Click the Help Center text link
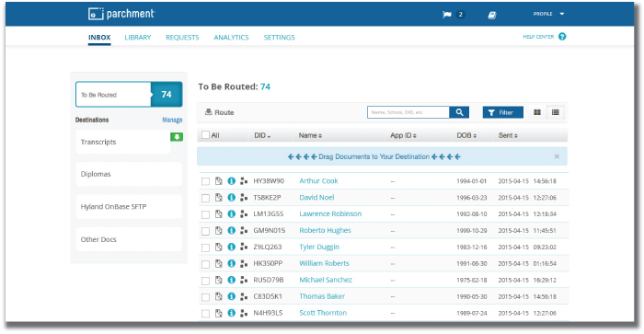The height and width of the screenshot is (334, 644). click(x=538, y=37)
